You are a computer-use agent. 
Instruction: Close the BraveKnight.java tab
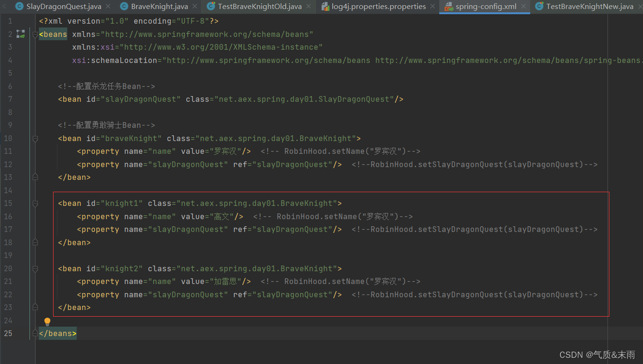pos(194,7)
